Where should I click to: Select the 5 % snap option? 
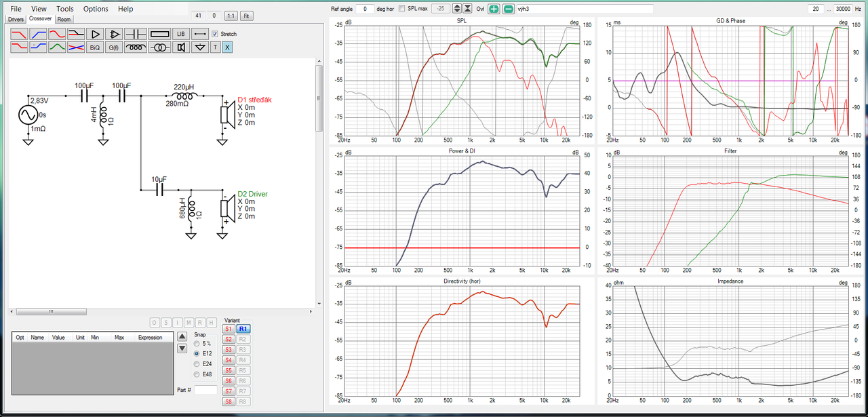(x=197, y=344)
